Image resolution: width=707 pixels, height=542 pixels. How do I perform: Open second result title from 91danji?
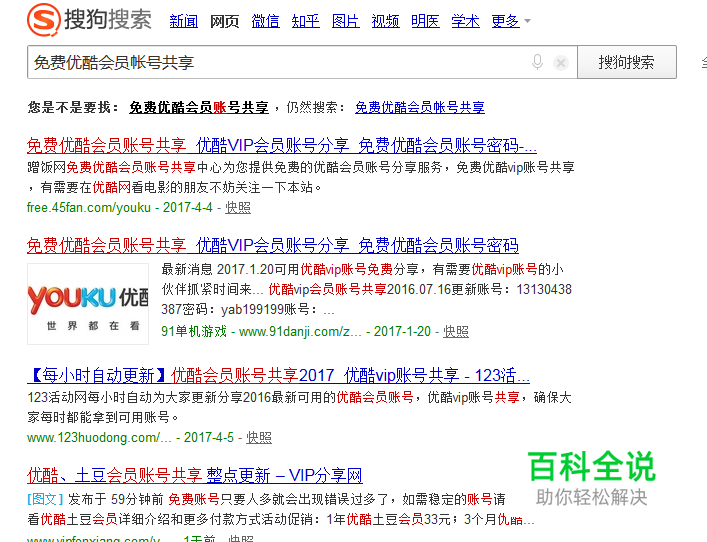click(x=272, y=245)
